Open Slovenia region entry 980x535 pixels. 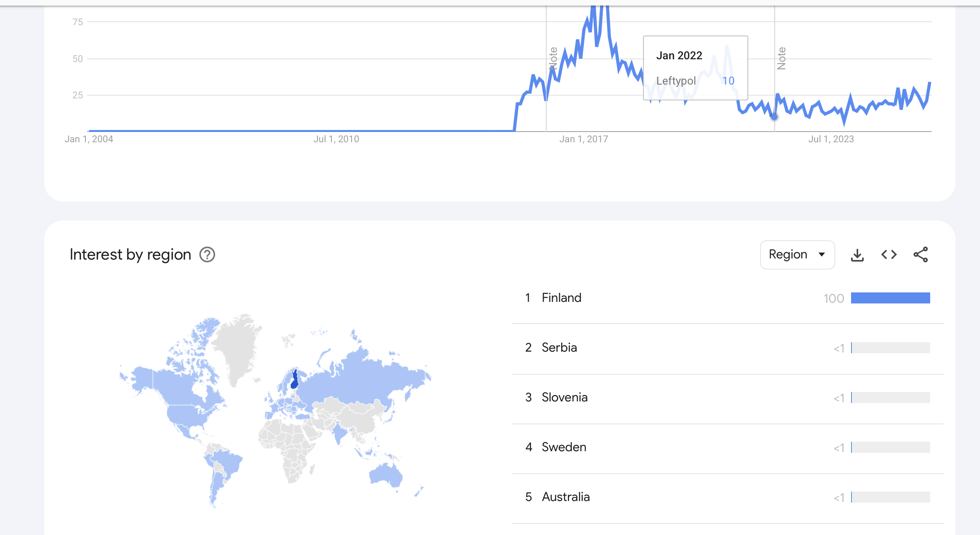pyautogui.click(x=564, y=397)
